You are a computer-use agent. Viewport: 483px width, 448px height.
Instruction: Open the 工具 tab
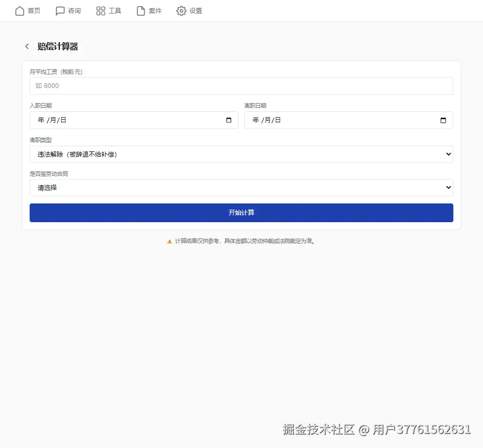click(109, 11)
